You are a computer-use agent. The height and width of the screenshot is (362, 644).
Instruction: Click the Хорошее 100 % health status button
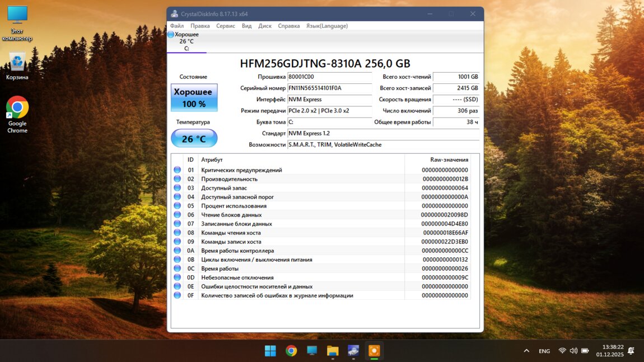194,98
